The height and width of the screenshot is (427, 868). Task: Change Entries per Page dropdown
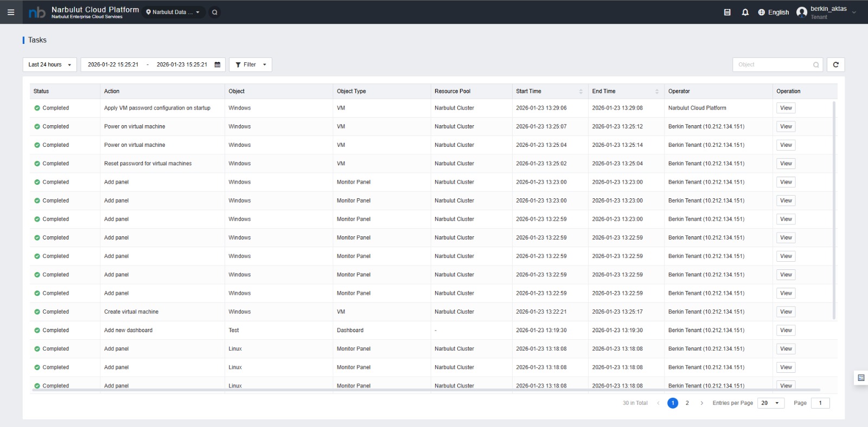770,403
